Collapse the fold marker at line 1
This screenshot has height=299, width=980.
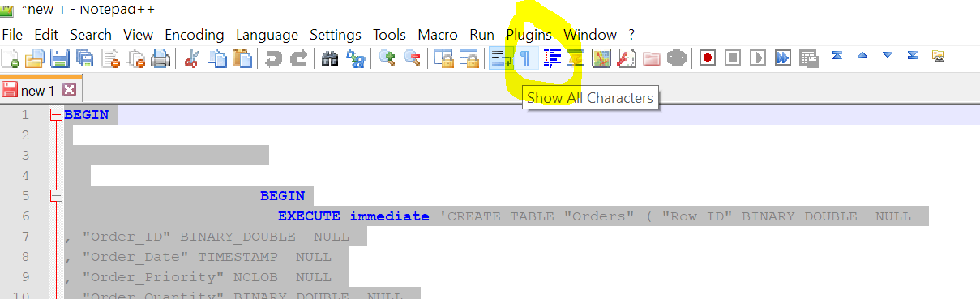point(56,115)
